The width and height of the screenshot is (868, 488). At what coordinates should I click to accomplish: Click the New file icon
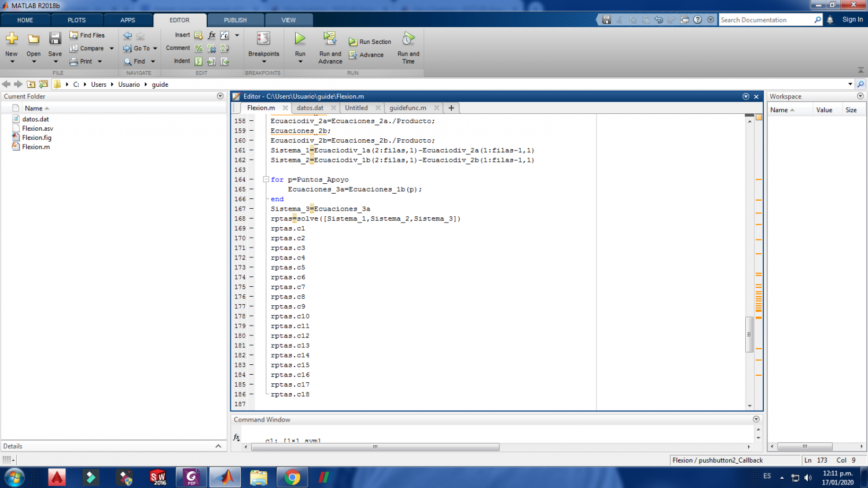pyautogui.click(x=12, y=39)
